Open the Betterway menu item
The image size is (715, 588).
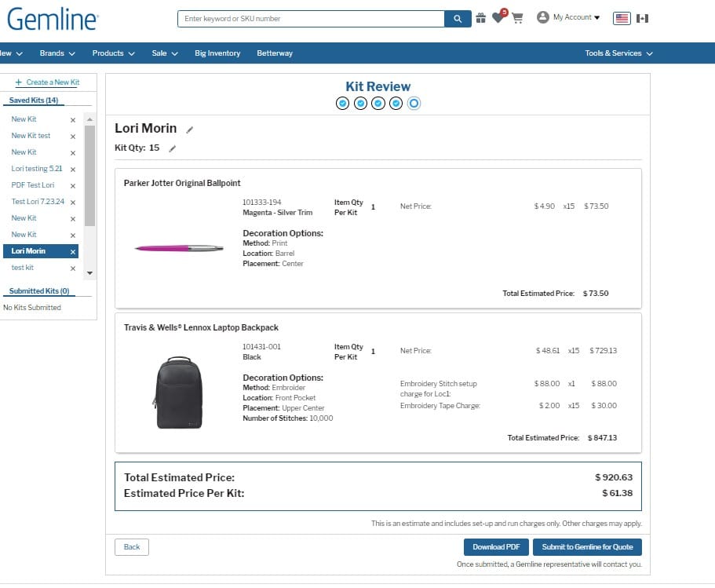click(x=275, y=53)
